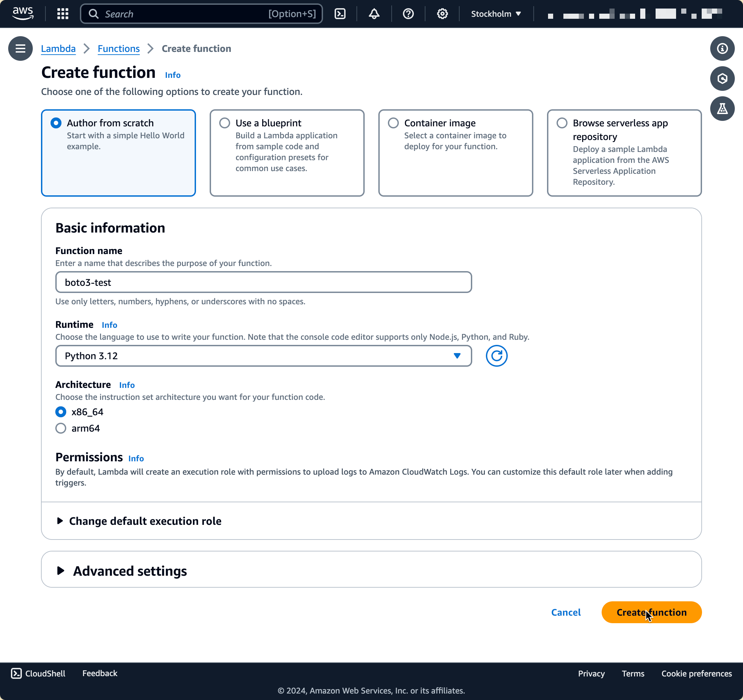Open the notifications bell
Screen dimensions: 743x700
(374, 14)
